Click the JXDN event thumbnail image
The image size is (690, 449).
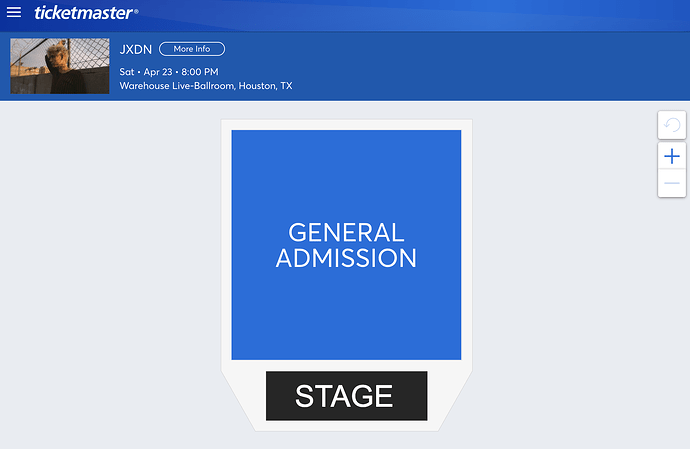point(46,66)
